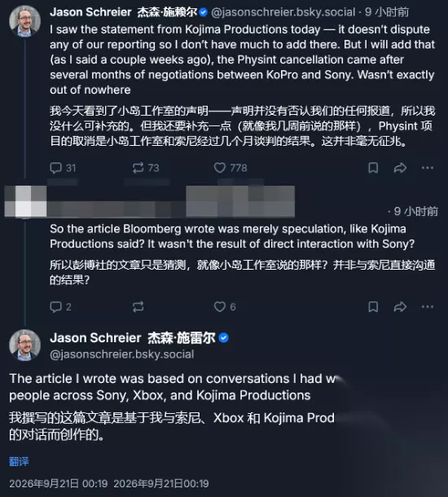Share the first post via arrow icon
448x497 pixels.
point(400,168)
